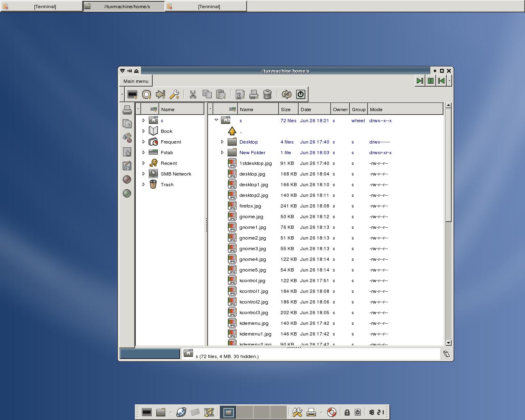Image resolution: width=525 pixels, height=420 pixels.
Task: Click the duplicate pages icon in sidebar strip
Action: tap(127, 123)
